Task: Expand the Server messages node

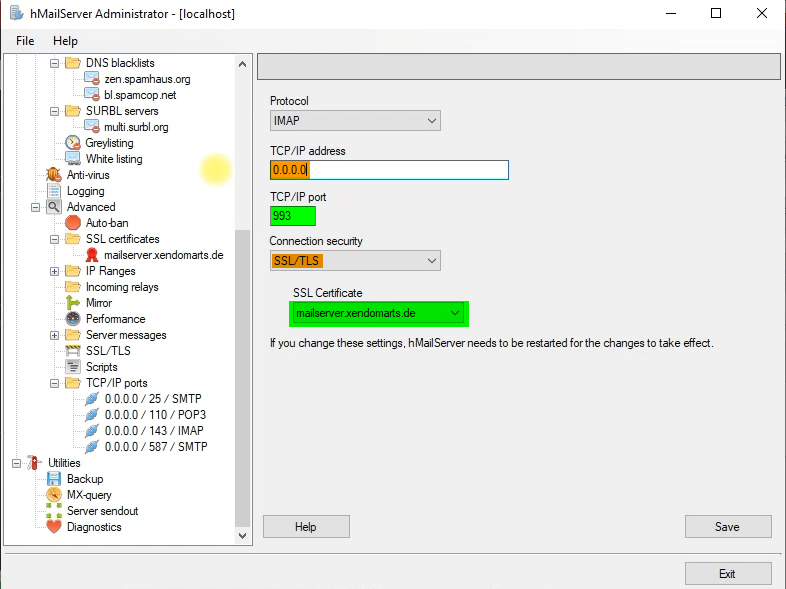Action: 54,335
